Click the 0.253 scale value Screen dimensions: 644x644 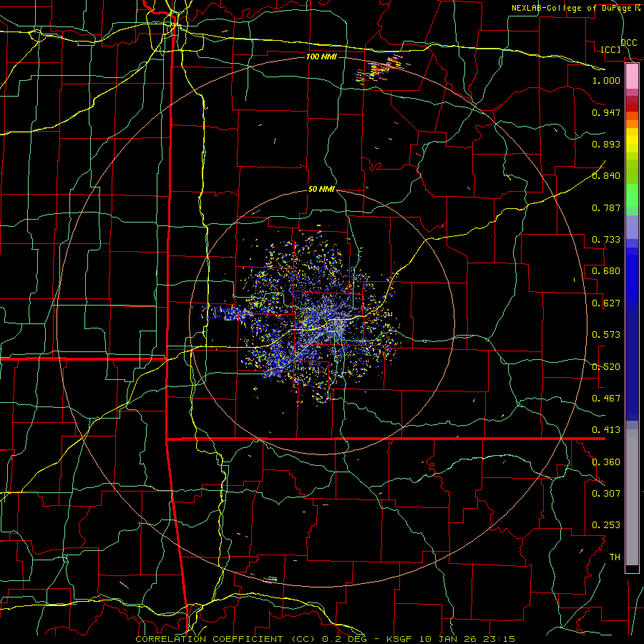(x=606, y=525)
